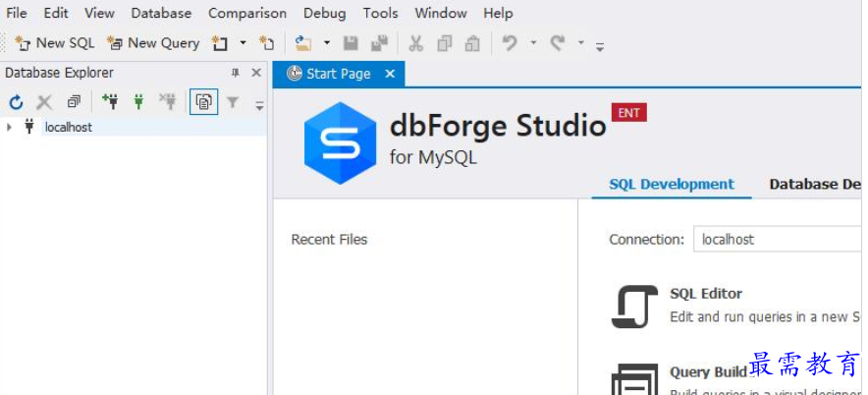Click the new document icon beside New Query

220,43
